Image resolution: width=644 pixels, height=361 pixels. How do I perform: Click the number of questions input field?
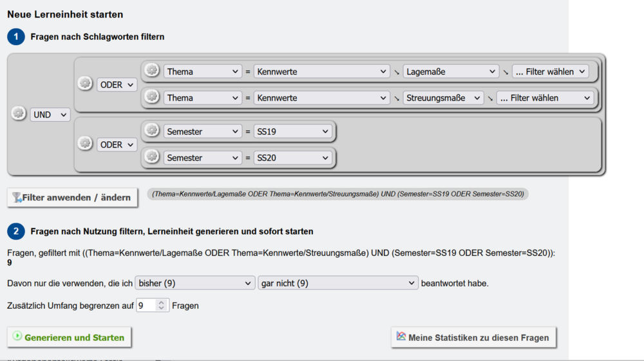[x=146, y=306]
